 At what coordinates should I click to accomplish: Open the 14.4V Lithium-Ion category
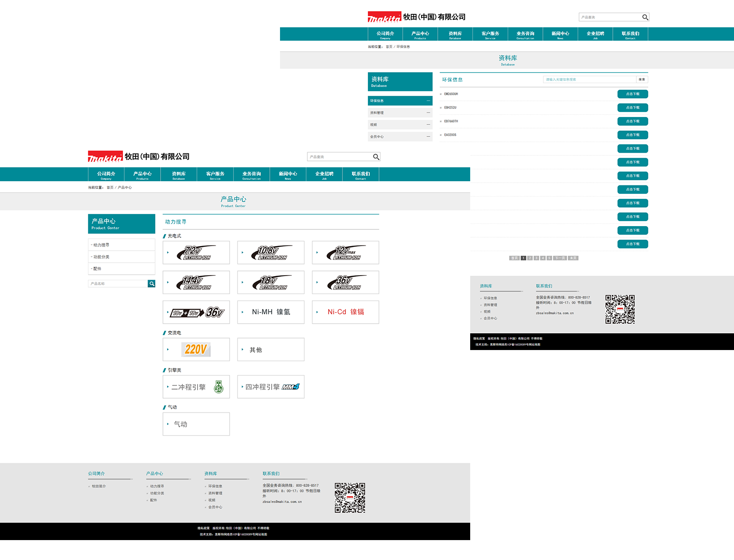196,283
